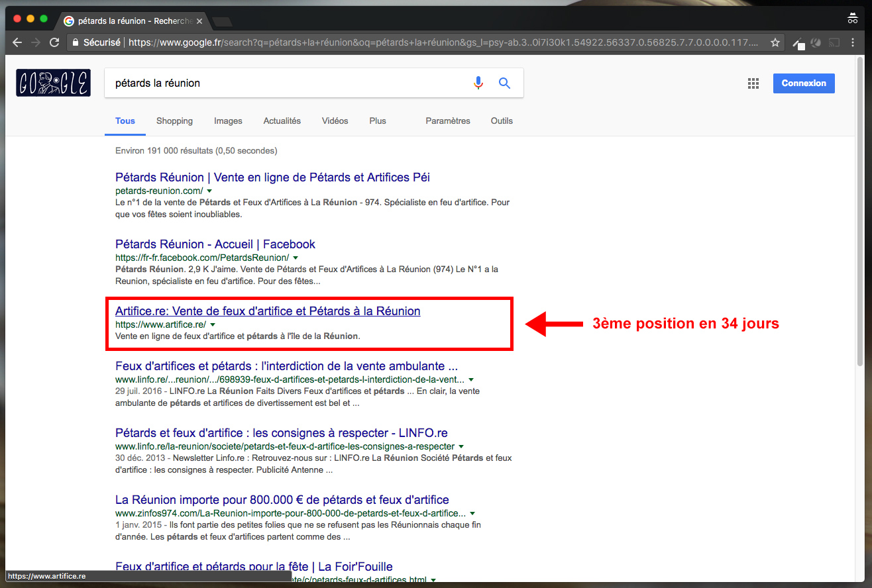Image resolution: width=872 pixels, height=588 pixels.
Task: Bookmark this page with the star icon
Action: tap(775, 42)
